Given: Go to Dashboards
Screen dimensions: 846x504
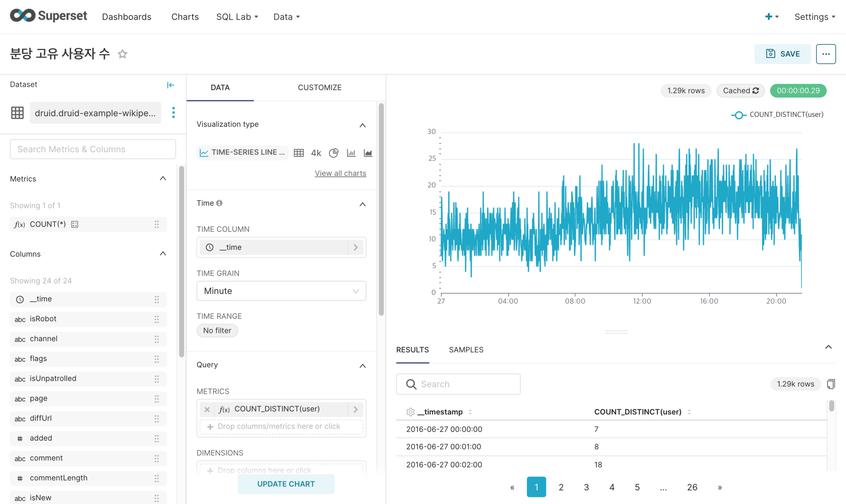Looking at the screenshot, I should click(x=126, y=17).
